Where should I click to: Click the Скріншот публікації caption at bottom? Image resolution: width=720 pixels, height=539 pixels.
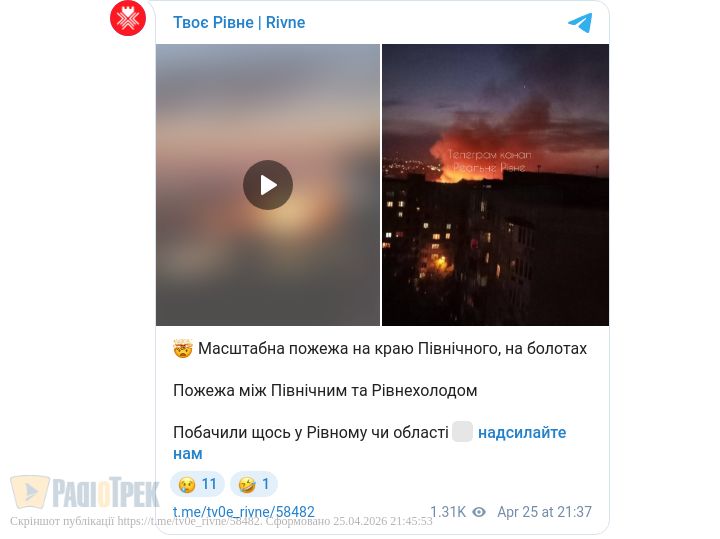(x=221, y=521)
